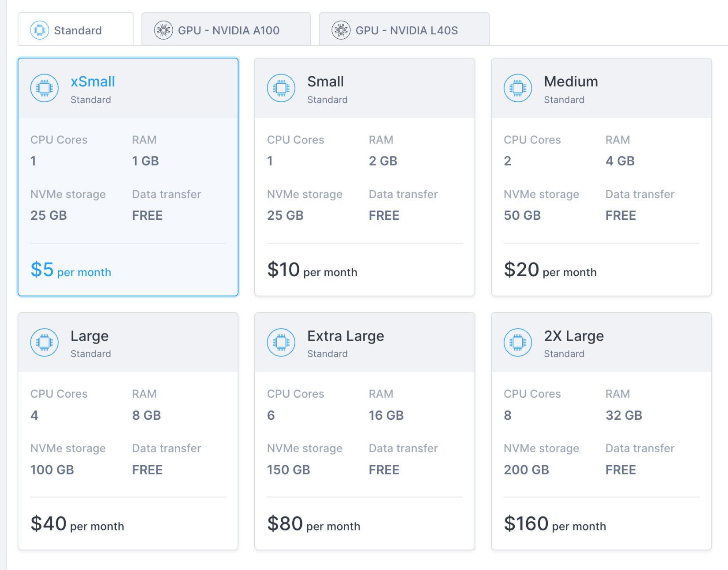
Task: Pick the Medium plan heading
Action: (x=571, y=81)
